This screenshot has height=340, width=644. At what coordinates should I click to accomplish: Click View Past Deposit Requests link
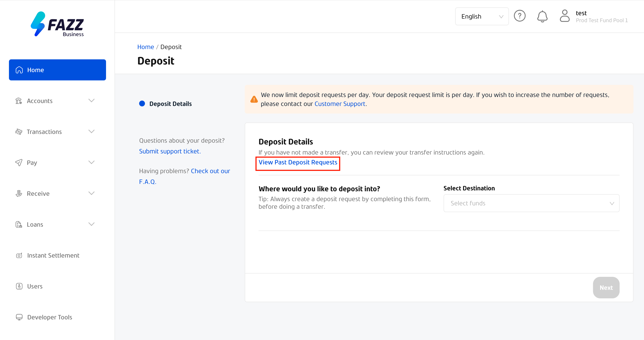click(298, 162)
